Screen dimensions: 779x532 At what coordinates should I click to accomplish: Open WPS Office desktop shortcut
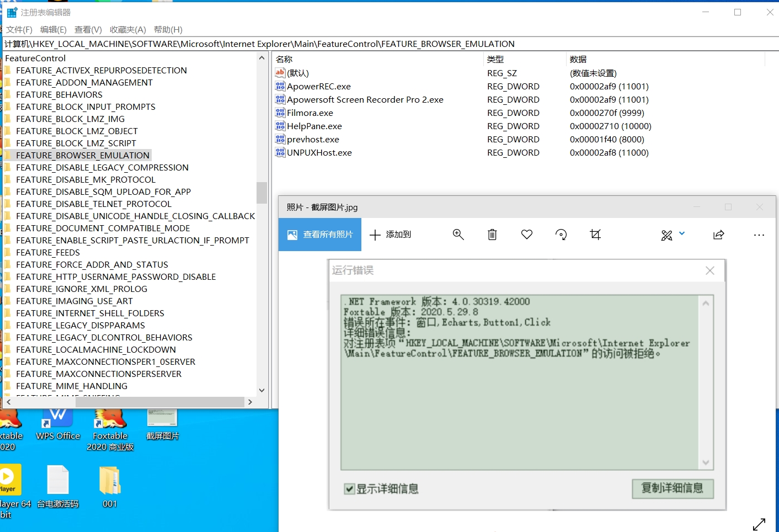pos(58,424)
